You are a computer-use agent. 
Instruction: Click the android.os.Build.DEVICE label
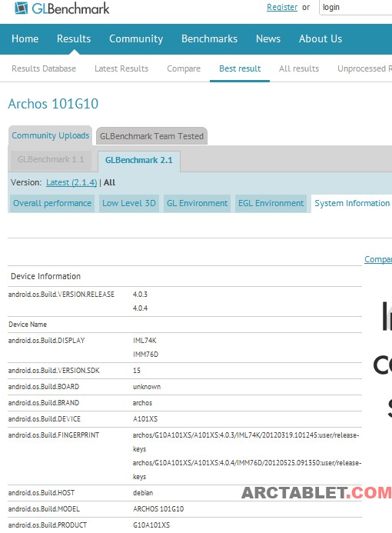pyautogui.click(x=44, y=419)
